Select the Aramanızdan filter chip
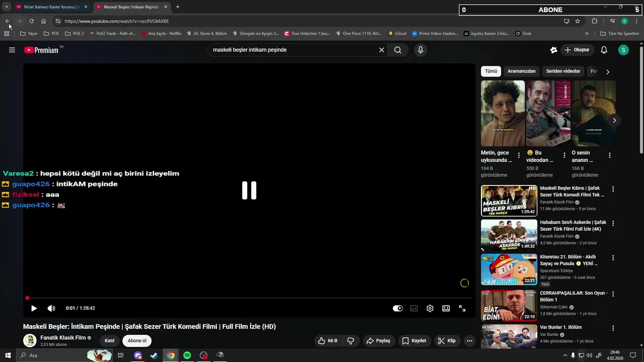This screenshot has height=362, width=644. click(521, 71)
